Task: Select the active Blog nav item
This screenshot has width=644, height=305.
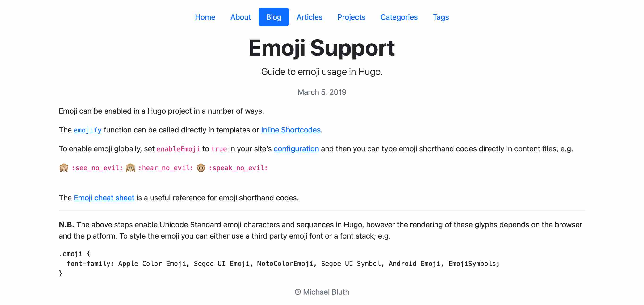Action: [x=273, y=17]
